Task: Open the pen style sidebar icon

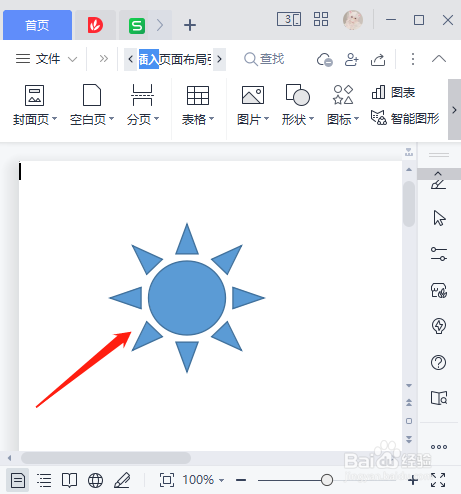Action: click(x=438, y=184)
